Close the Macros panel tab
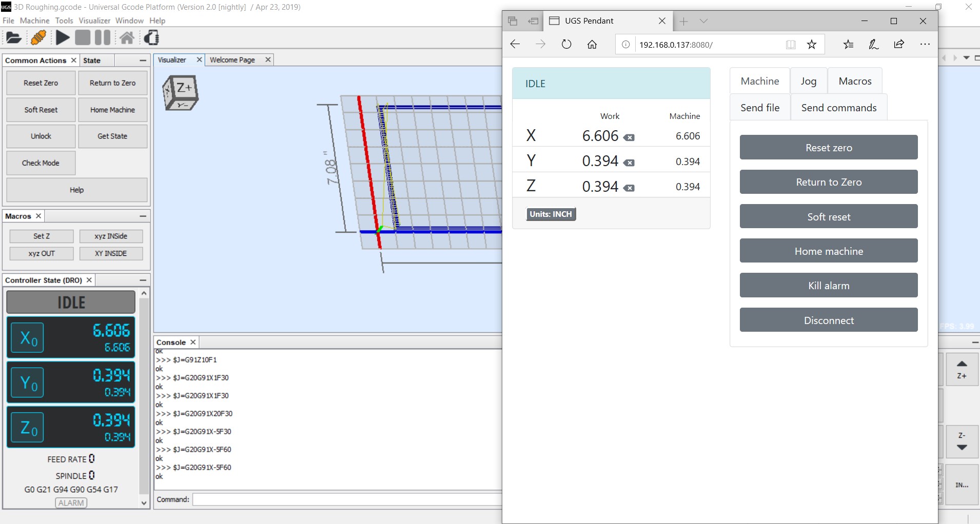 38,216
